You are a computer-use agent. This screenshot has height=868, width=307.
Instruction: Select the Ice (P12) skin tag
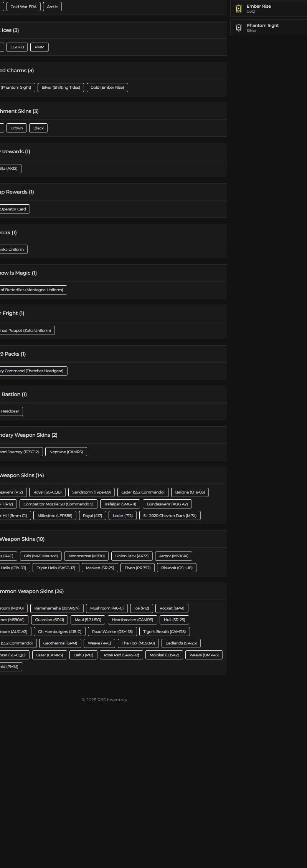(142, 608)
